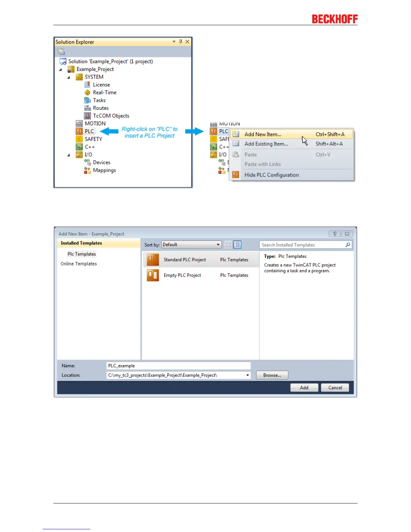411x532 pixels.
Task: Click the BECKHOFF logo
Action: [335, 19]
